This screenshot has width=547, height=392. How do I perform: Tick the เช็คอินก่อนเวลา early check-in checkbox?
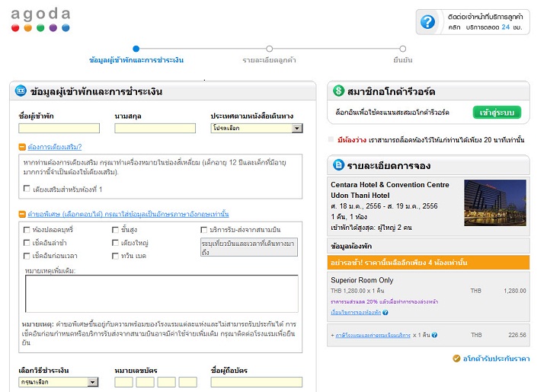point(27,256)
